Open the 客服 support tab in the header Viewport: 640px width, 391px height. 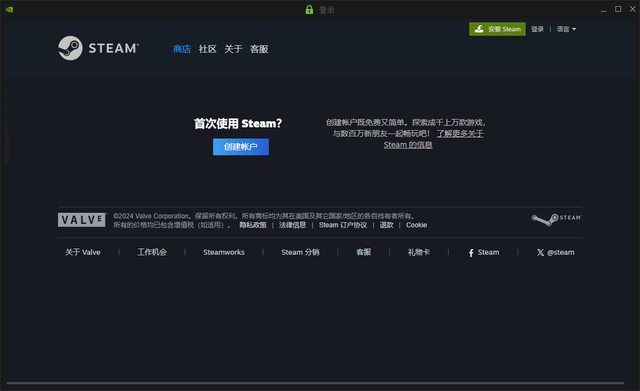259,49
